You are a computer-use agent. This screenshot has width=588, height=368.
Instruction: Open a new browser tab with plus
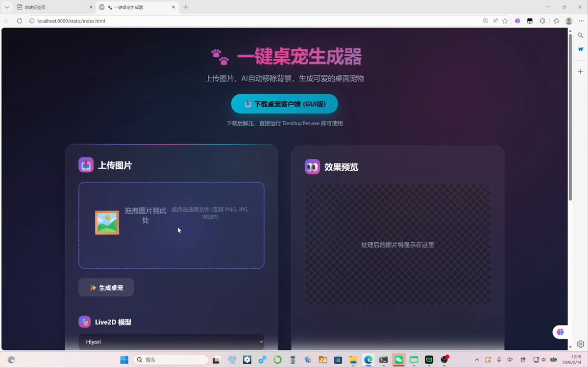point(186,7)
